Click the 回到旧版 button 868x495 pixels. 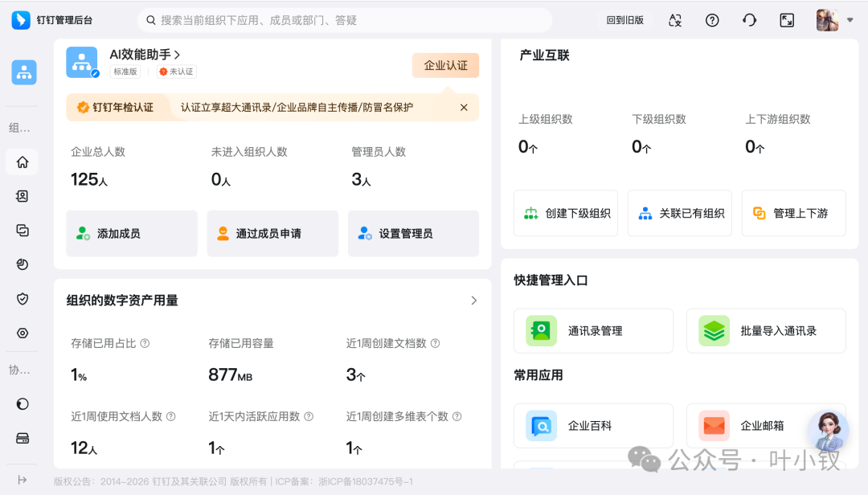625,20
